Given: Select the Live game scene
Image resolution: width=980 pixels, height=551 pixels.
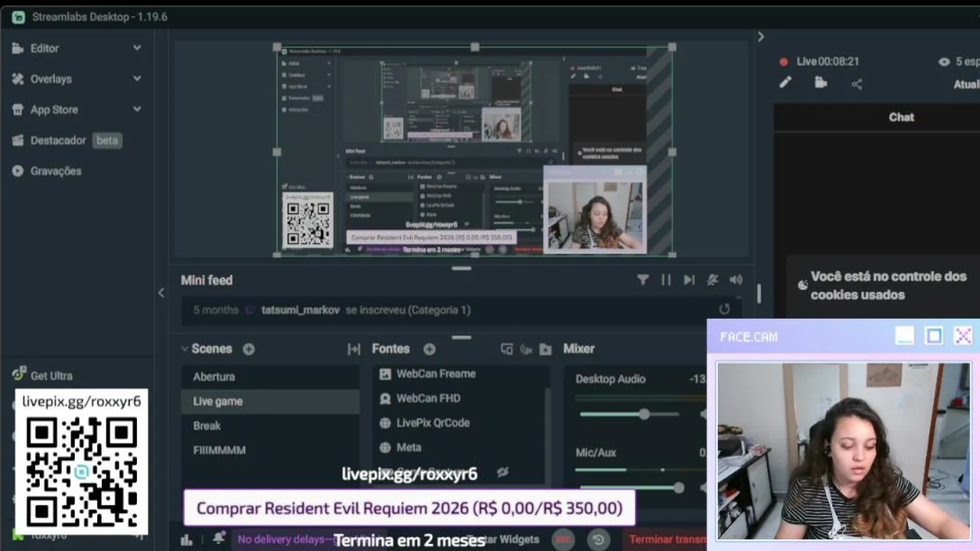Looking at the screenshot, I should 270,401.
